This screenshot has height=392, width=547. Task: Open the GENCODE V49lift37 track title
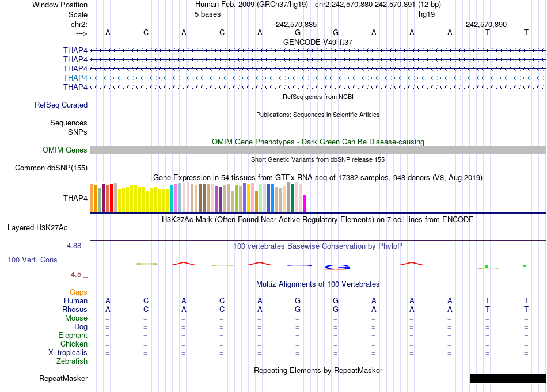click(x=318, y=42)
